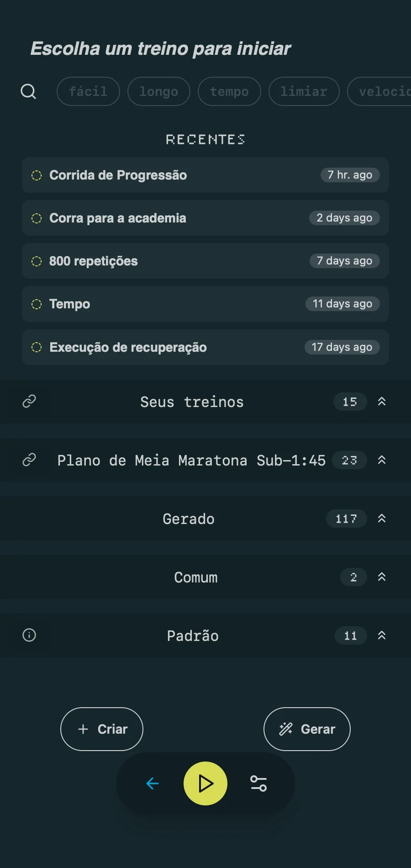Open the sliders settings icon
This screenshot has width=411, height=868.
click(258, 784)
